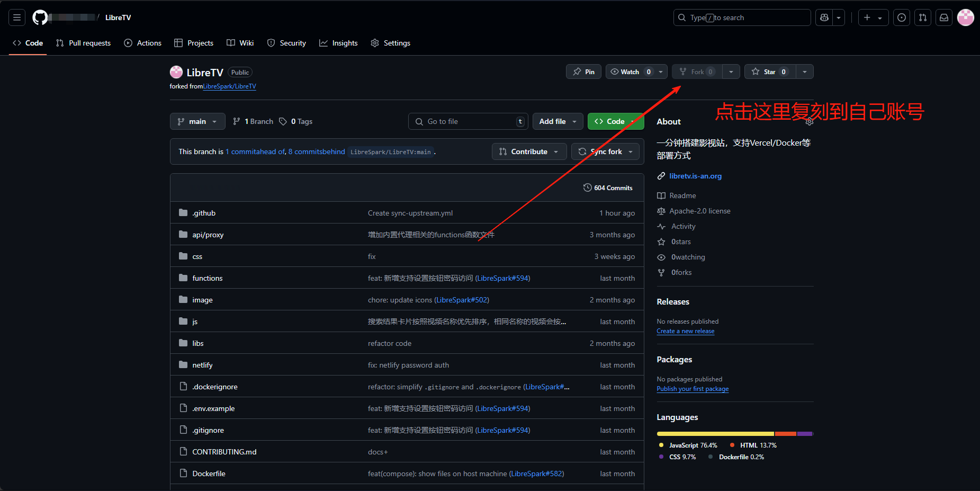Viewport: 980px width, 491px height.
Task: Open the user avatar menu
Action: 966,17
